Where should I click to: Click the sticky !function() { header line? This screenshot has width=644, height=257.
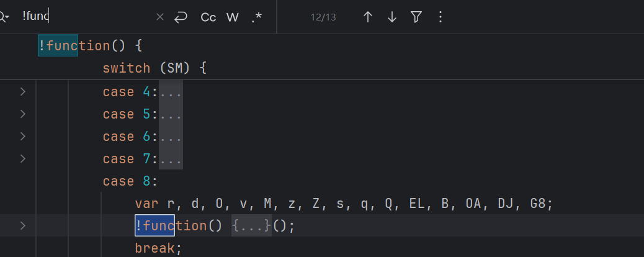point(90,46)
